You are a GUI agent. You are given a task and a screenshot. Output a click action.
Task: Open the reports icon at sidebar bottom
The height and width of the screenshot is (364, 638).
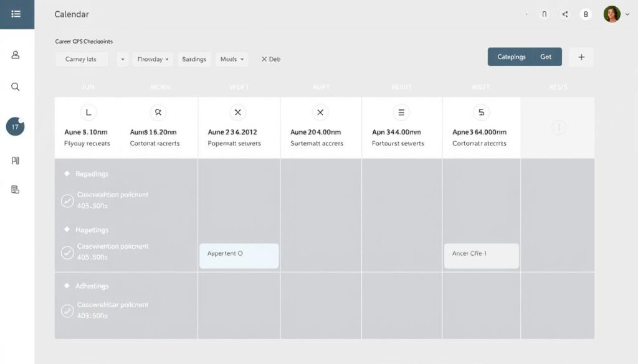pyautogui.click(x=15, y=189)
